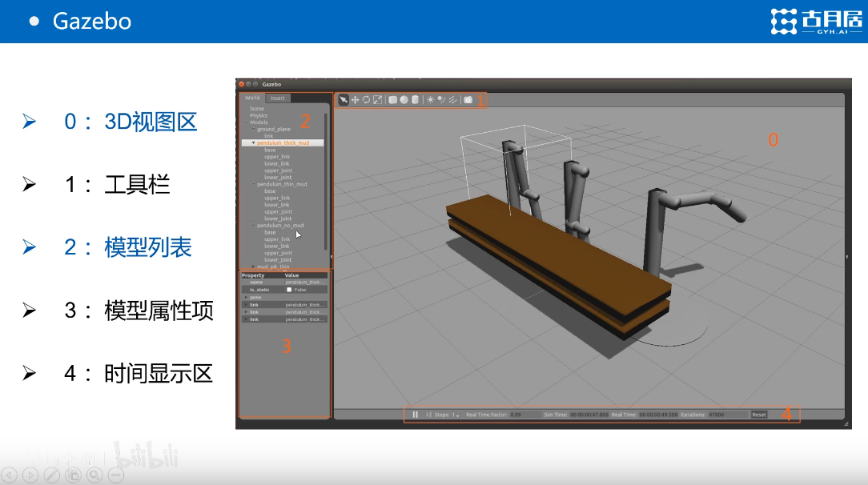Click the name property value field
Viewport: 868px width, 485px height.
tap(305, 282)
